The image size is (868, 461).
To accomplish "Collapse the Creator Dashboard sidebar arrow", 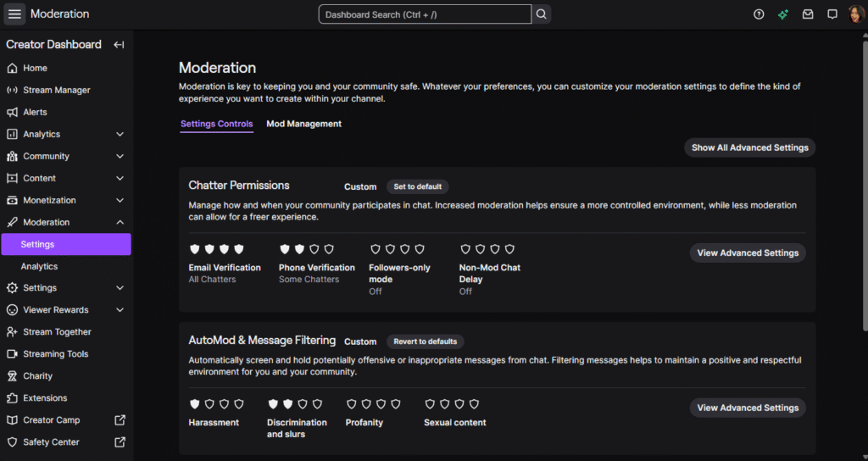I will [x=119, y=45].
